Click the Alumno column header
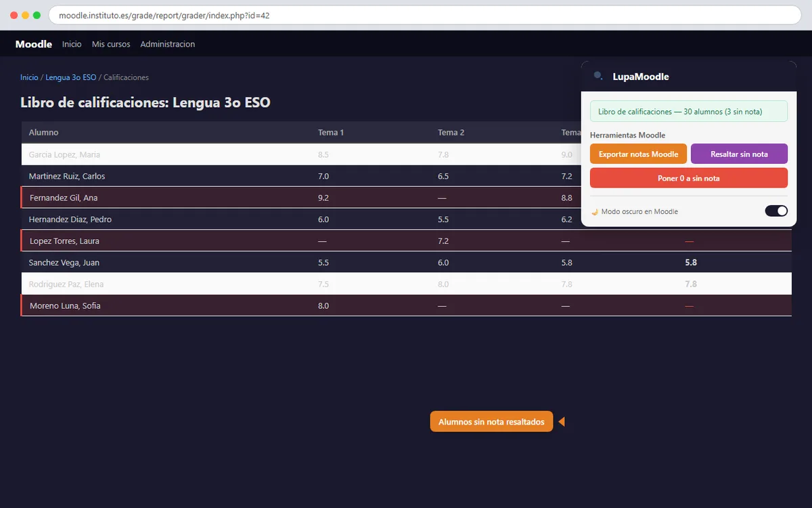 point(43,133)
